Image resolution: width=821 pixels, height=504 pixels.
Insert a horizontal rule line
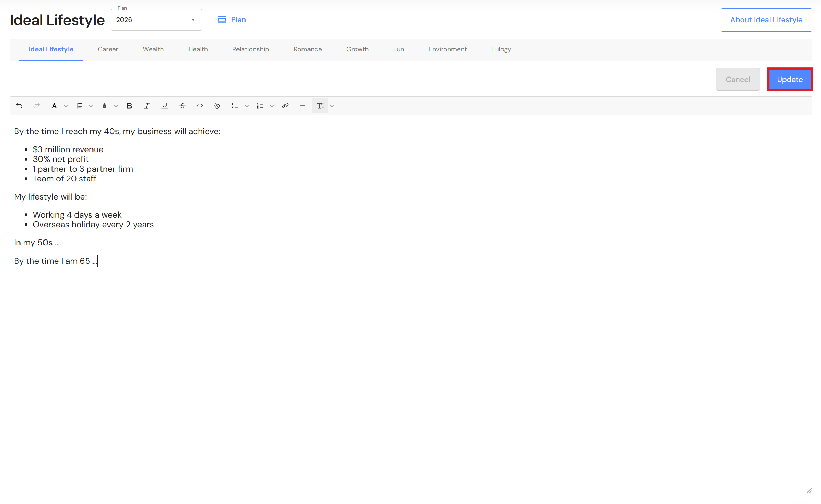[x=303, y=106]
